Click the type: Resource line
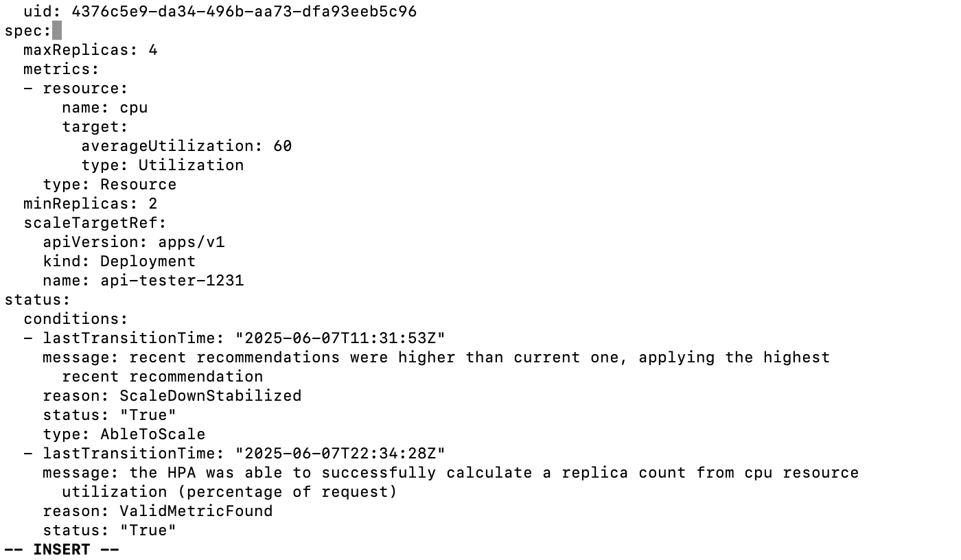This screenshot has height=560, width=961. tap(110, 185)
